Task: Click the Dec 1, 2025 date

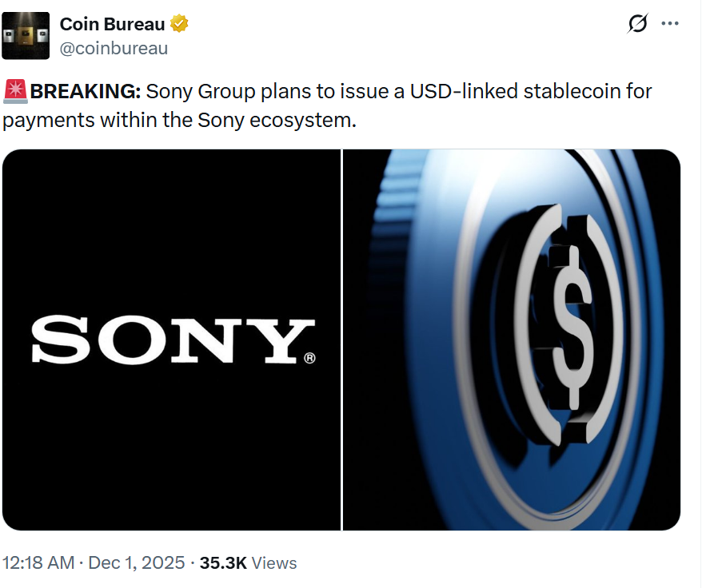Action: pyautogui.click(x=136, y=563)
